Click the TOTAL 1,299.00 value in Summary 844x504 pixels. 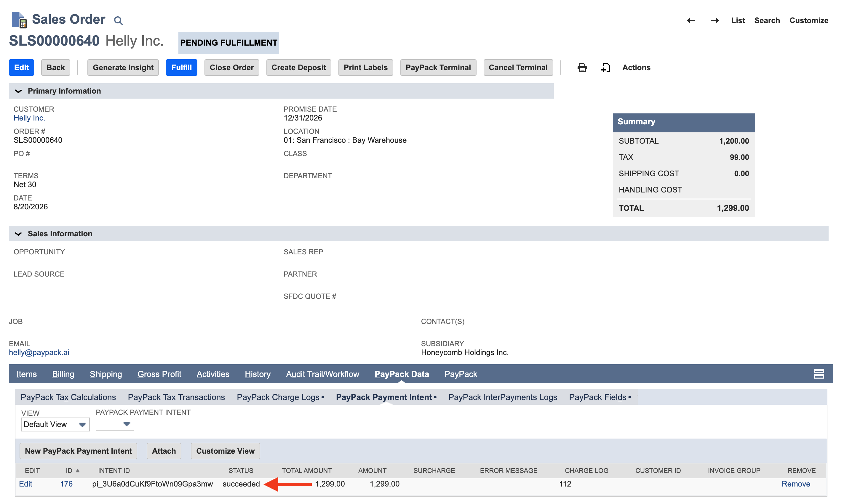point(733,208)
